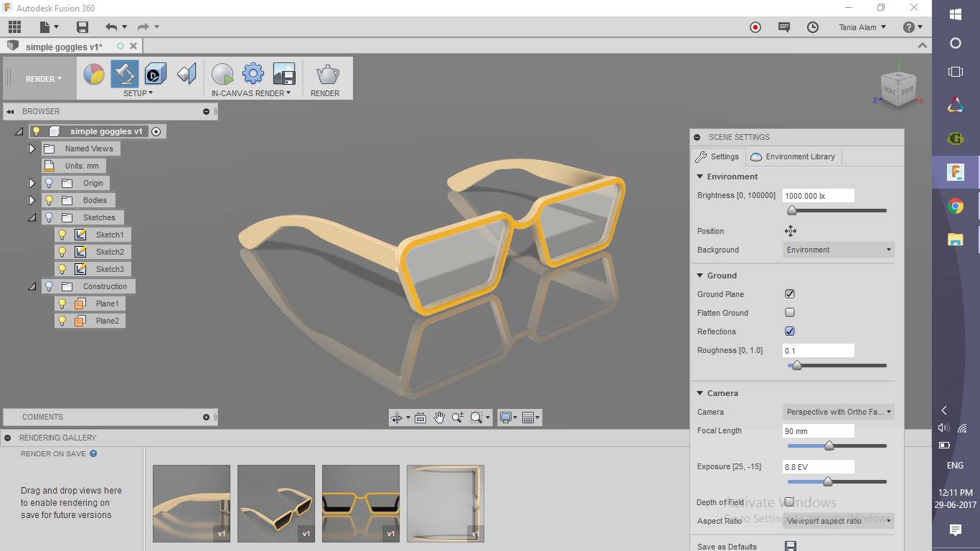Click the Capture Image icon
980x551 pixels.
point(284,74)
